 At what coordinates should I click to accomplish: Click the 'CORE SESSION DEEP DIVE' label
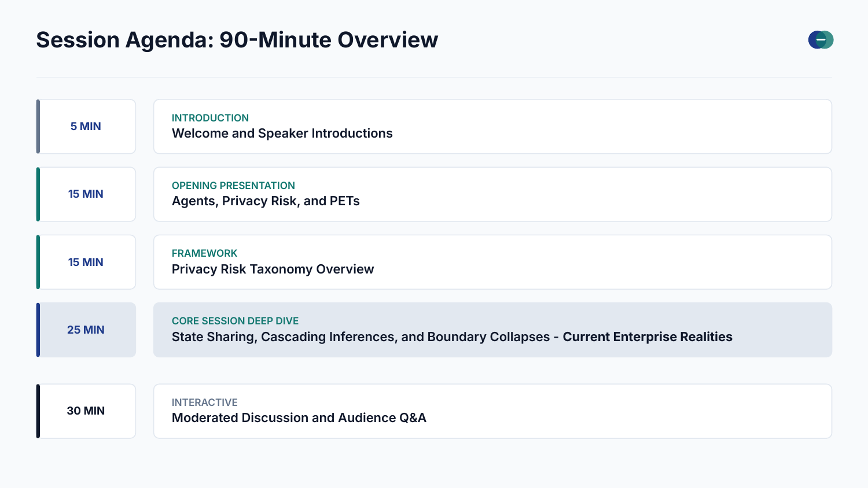click(235, 321)
